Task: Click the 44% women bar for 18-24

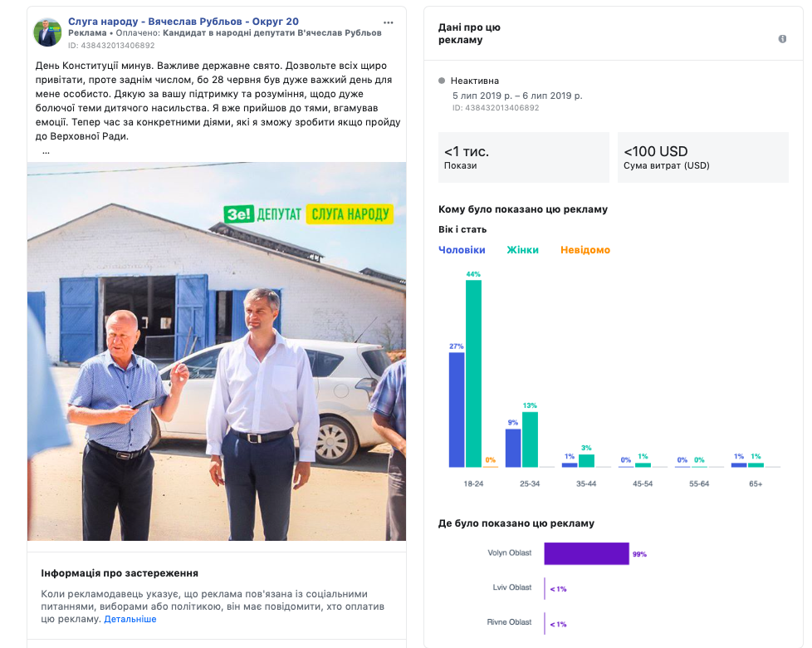Action: (473, 374)
